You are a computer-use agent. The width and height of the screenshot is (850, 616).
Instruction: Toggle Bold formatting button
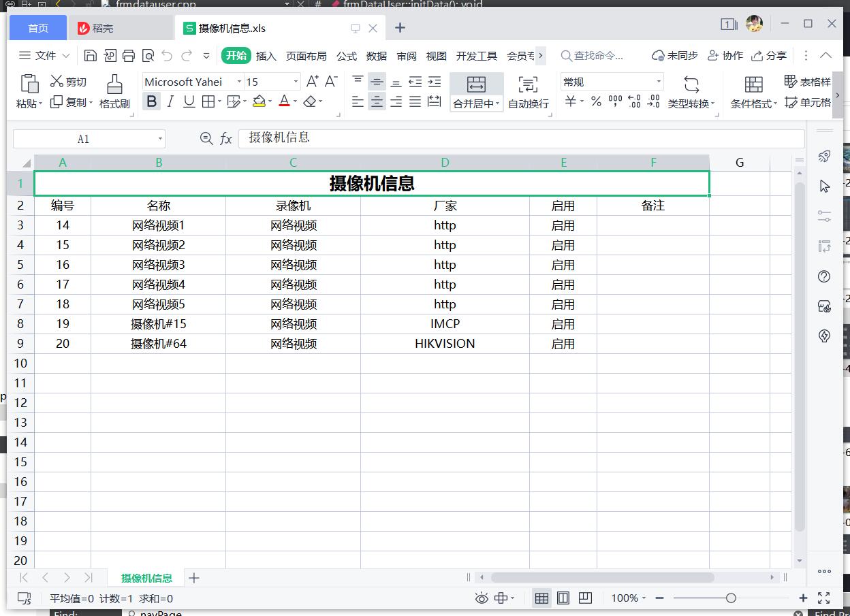(x=152, y=101)
